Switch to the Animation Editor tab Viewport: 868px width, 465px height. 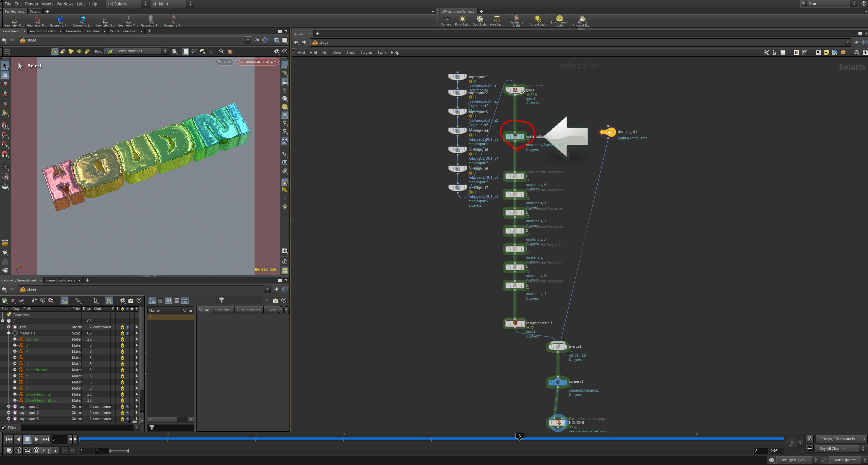pyautogui.click(x=42, y=31)
